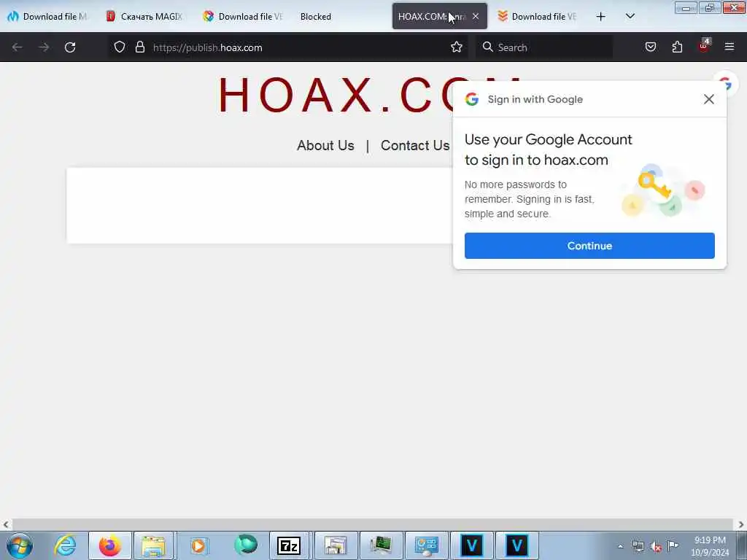Click the horizontal scrollbar right arrow
The image size is (747, 560).
[x=741, y=525]
